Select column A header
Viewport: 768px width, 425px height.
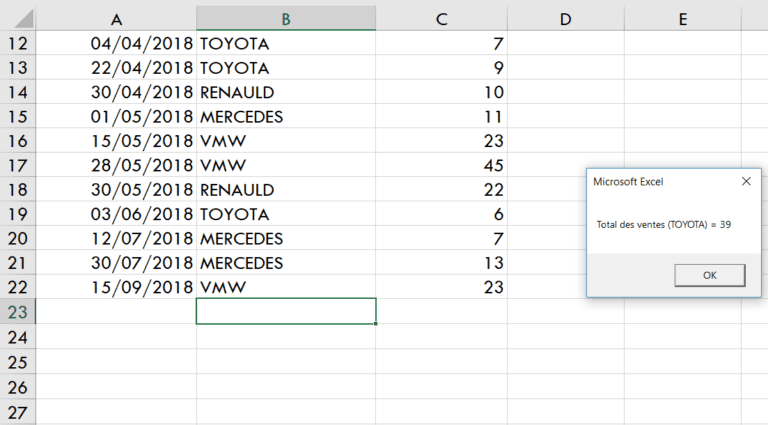click(116, 19)
